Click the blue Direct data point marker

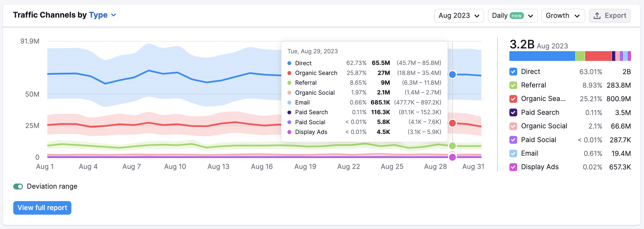coord(452,74)
